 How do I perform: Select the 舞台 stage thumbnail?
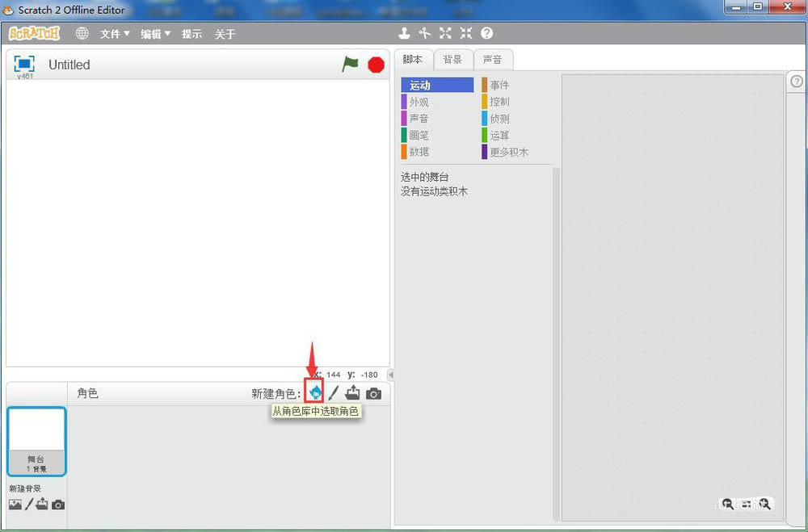coord(36,440)
